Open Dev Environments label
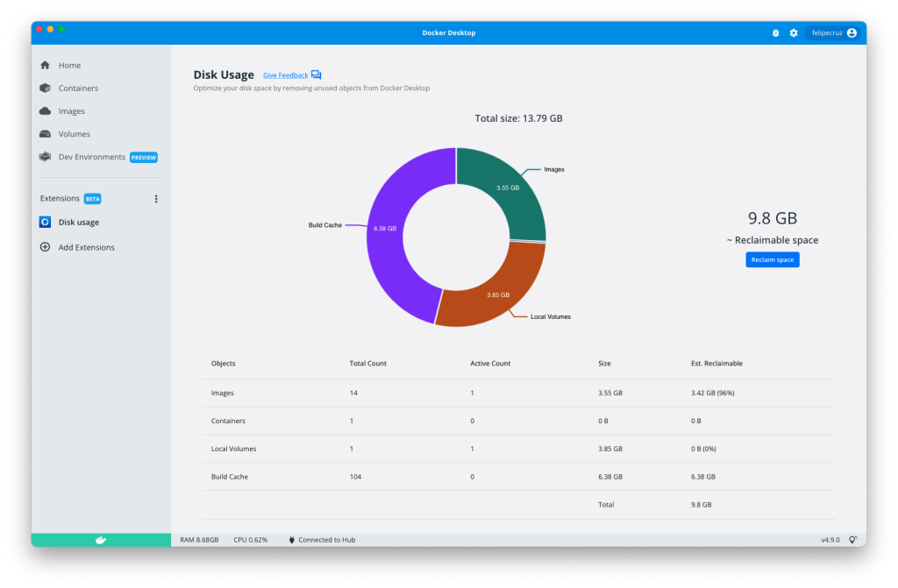 [91, 157]
